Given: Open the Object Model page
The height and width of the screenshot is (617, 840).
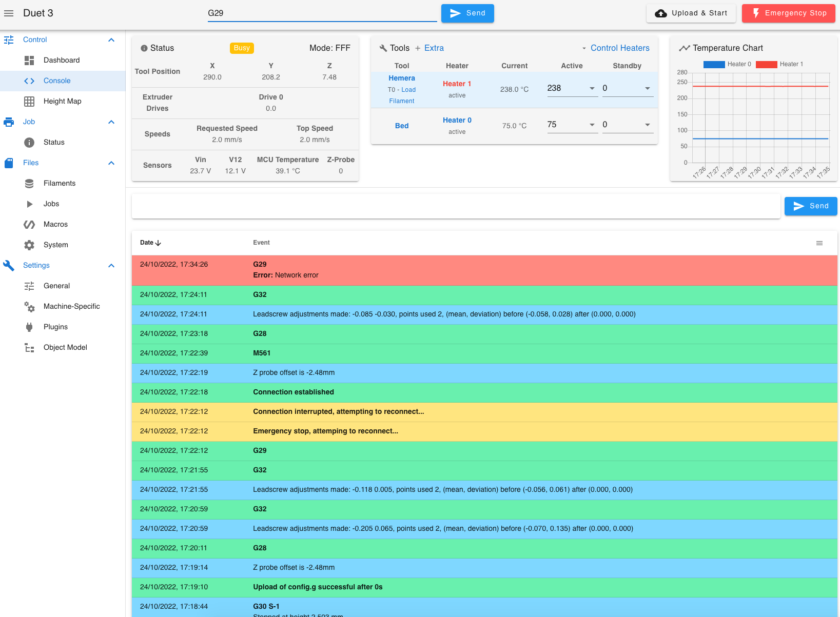Looking at the screenshot, I should pyautogui.click(x=63, y=347).
